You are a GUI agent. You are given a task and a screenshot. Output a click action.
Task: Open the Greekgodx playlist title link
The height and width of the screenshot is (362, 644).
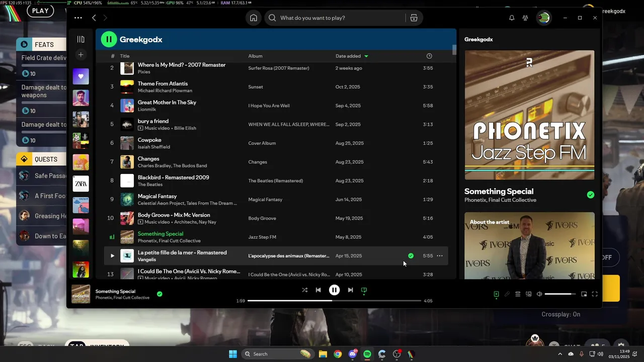[x=141, y=40]
